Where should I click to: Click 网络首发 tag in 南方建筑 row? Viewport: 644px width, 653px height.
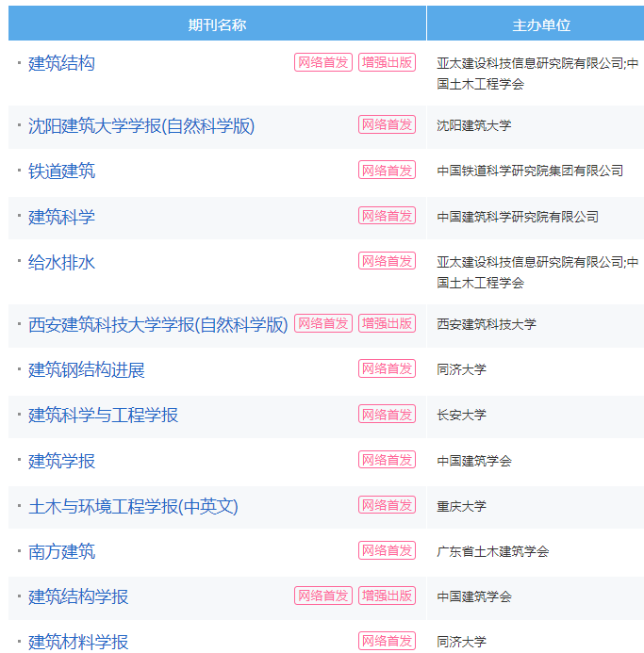(x=387, y=550)
